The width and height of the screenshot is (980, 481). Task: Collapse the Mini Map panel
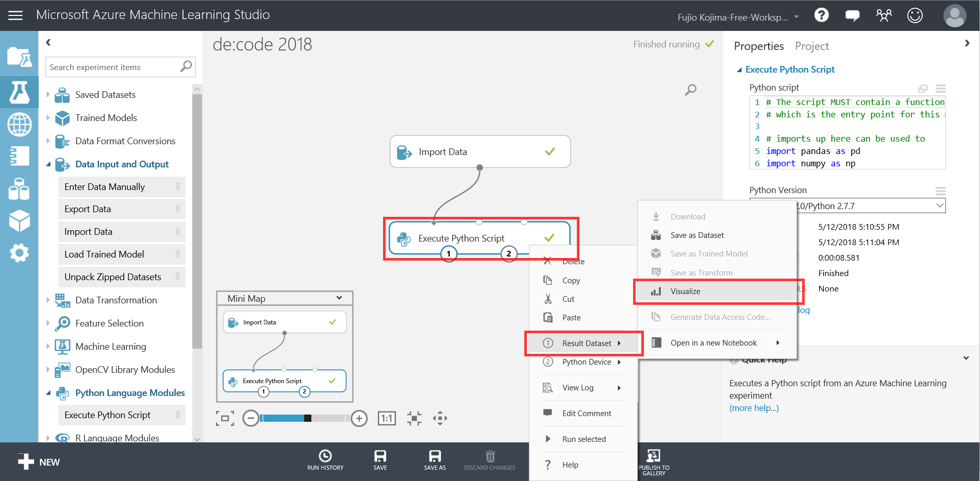coord(339,298)
